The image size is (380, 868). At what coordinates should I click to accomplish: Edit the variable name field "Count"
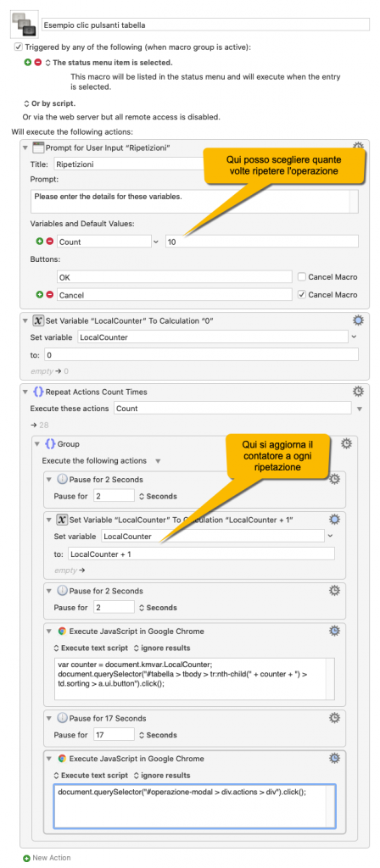point(103,242)
